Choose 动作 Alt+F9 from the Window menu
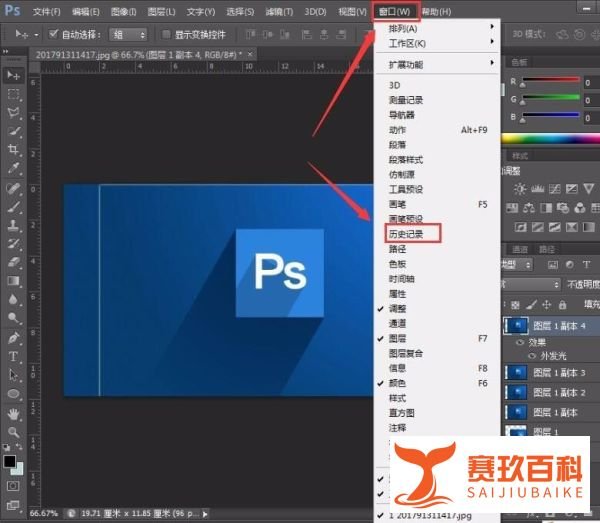 click(437, 130)
